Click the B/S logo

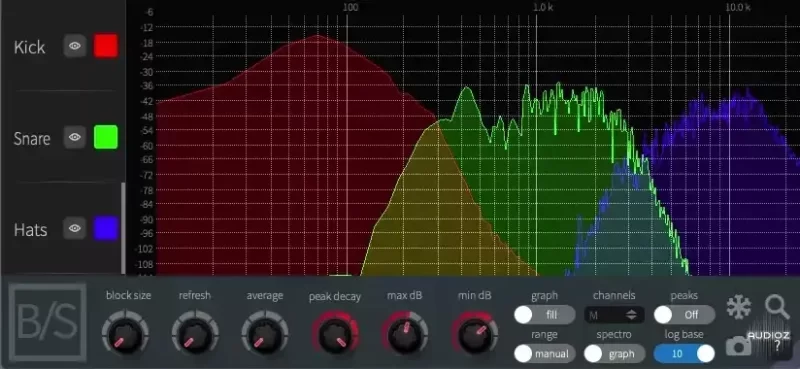pos(47,322)
